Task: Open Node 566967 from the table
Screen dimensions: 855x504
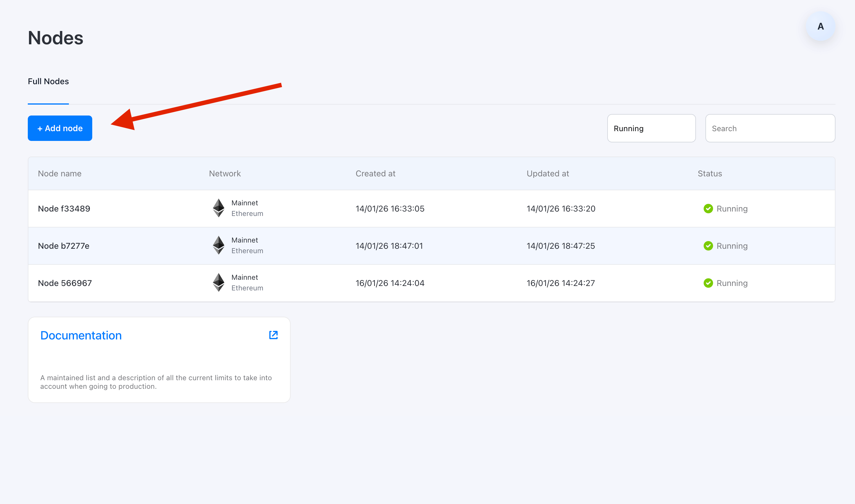Action: tap(65, 283)
